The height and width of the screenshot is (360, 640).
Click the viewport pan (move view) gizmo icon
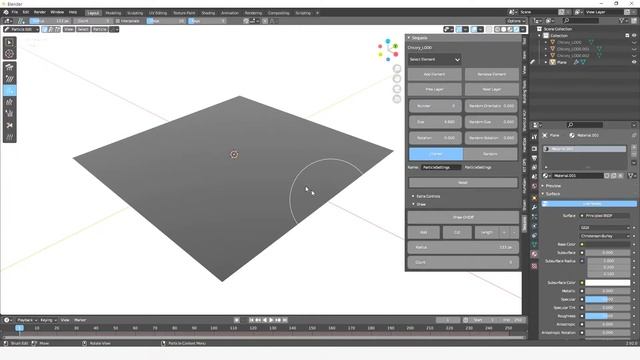coord(397,79)
